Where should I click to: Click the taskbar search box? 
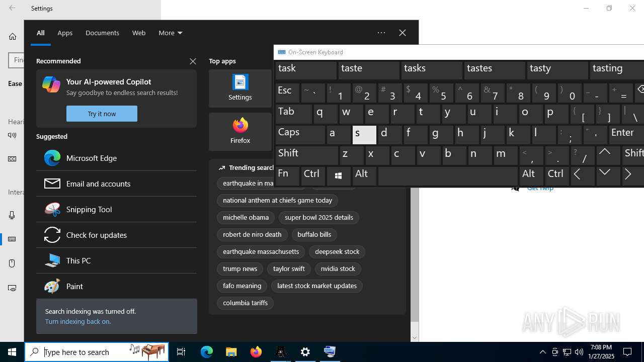click(97, 352)
